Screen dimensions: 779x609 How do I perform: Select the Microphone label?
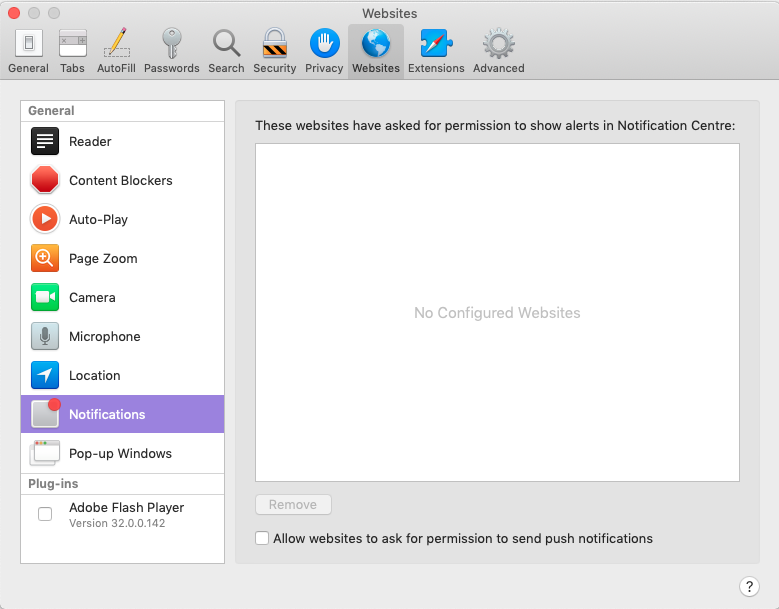click(x=105, y=336)
